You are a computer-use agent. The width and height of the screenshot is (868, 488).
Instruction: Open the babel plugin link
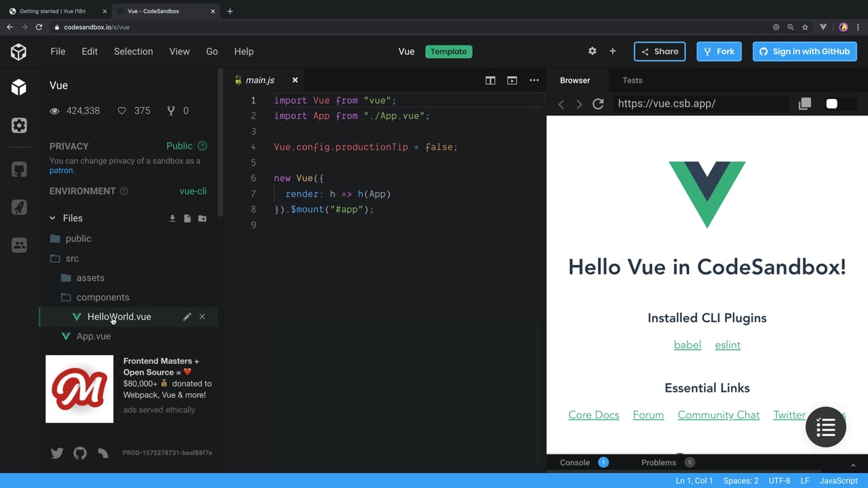(688, 345)
